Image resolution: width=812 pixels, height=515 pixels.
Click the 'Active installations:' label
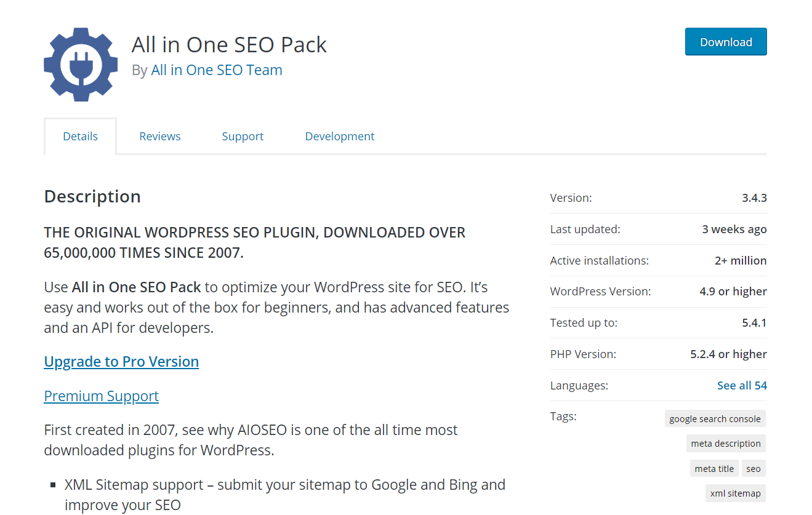pyautogui.click(x=600, y=260)
